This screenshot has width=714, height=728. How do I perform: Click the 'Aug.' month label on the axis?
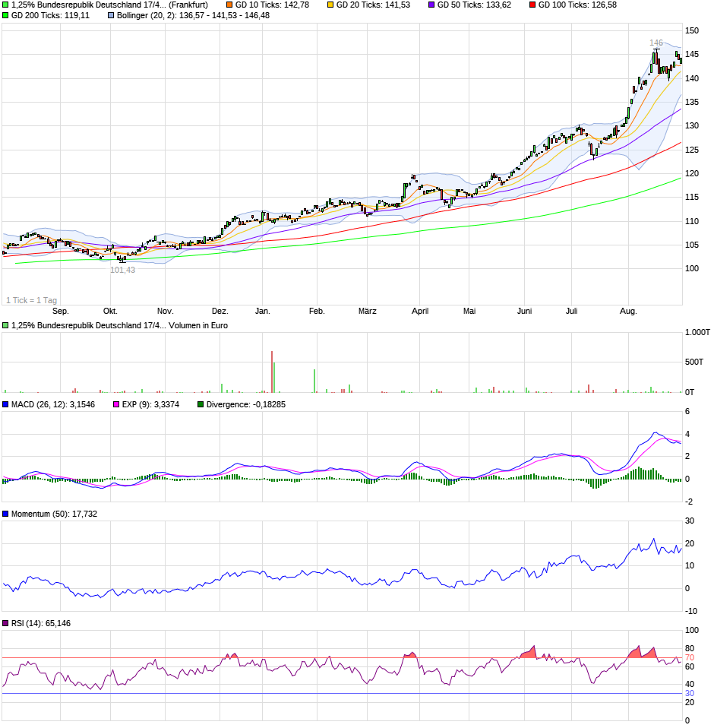629,311
